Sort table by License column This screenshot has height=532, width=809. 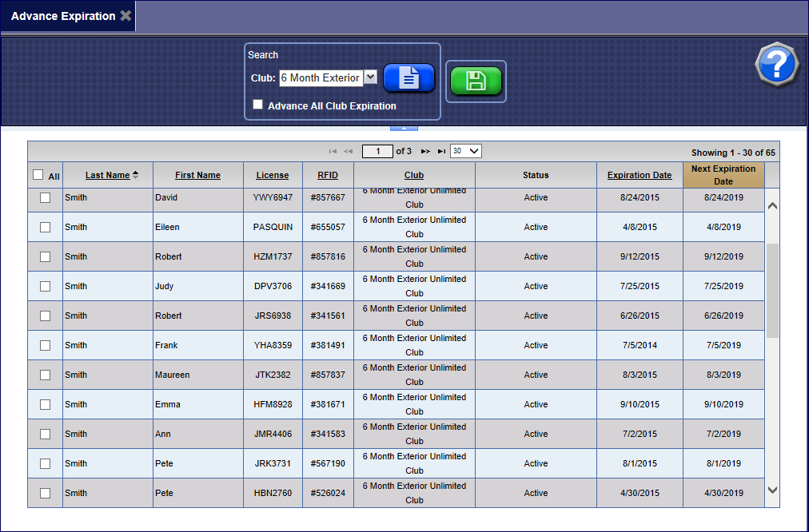273,175
